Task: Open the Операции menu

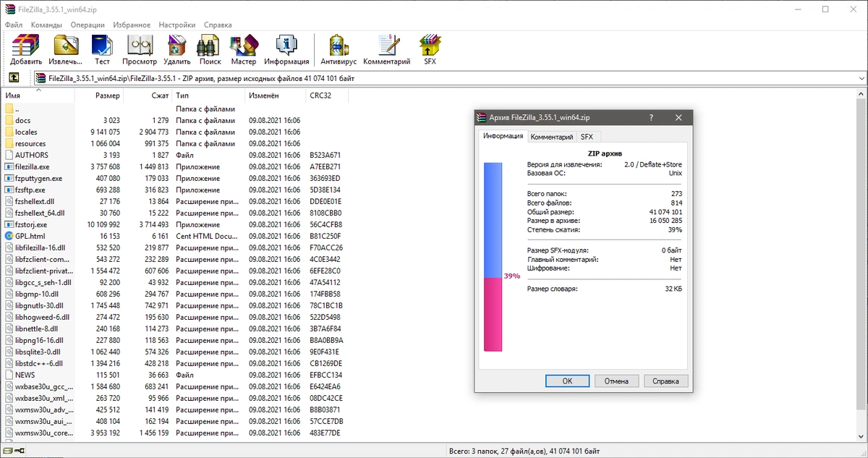Action: [x=88, y=25]
